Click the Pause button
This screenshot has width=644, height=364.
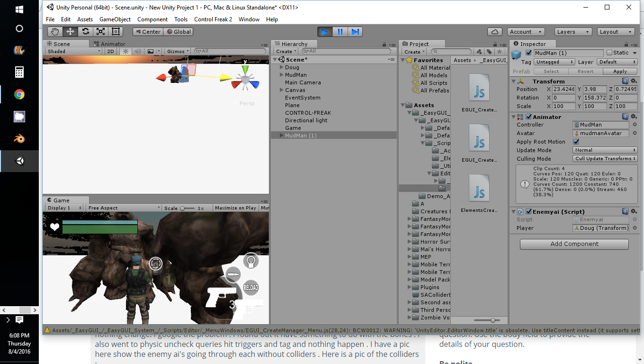(340, 32)
